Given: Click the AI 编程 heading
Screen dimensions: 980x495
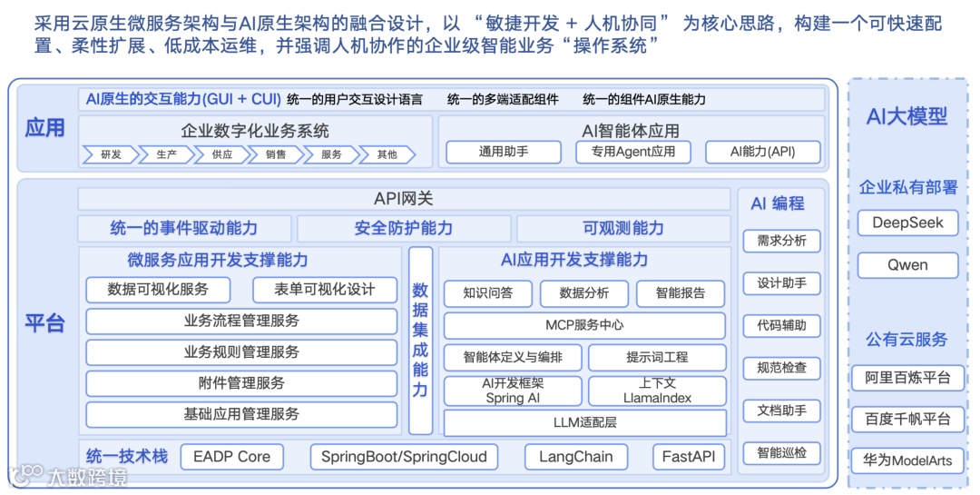Looking at the screenshot, I should click(x=778, y=203).
